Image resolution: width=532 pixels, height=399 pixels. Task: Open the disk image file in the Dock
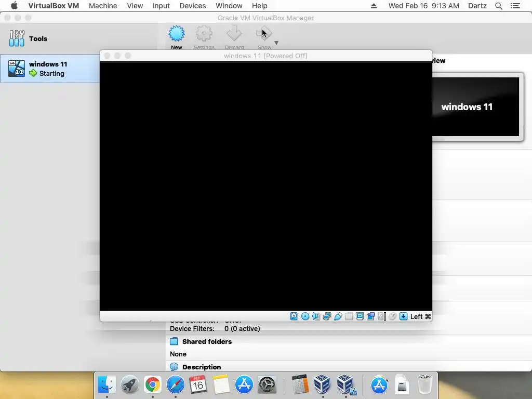(x=402, y=384)
